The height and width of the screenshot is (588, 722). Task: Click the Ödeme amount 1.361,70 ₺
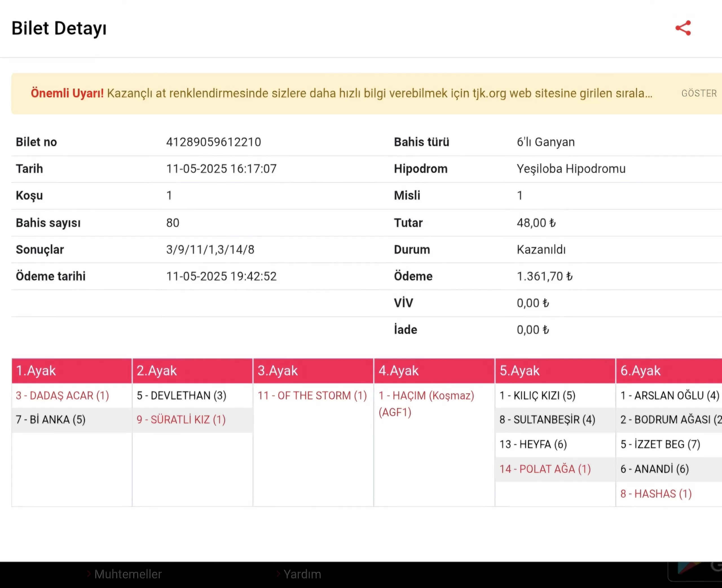(545, 277)
